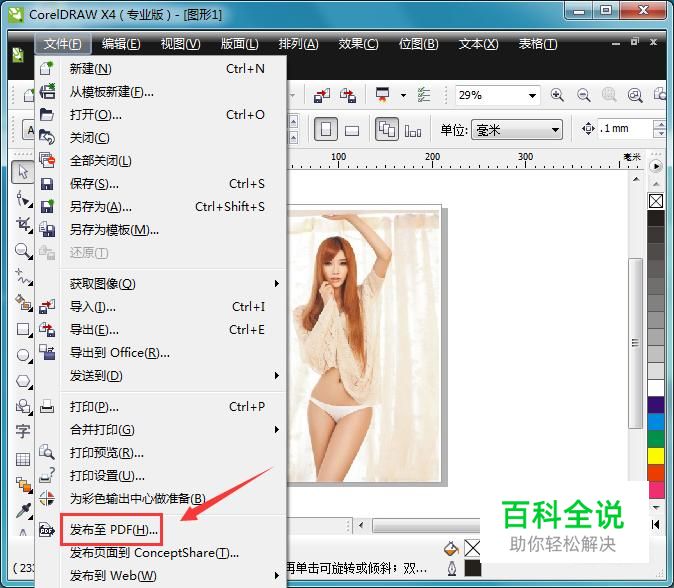Set page to landscape orientation
Screen dimensions: 674x588
352,130
